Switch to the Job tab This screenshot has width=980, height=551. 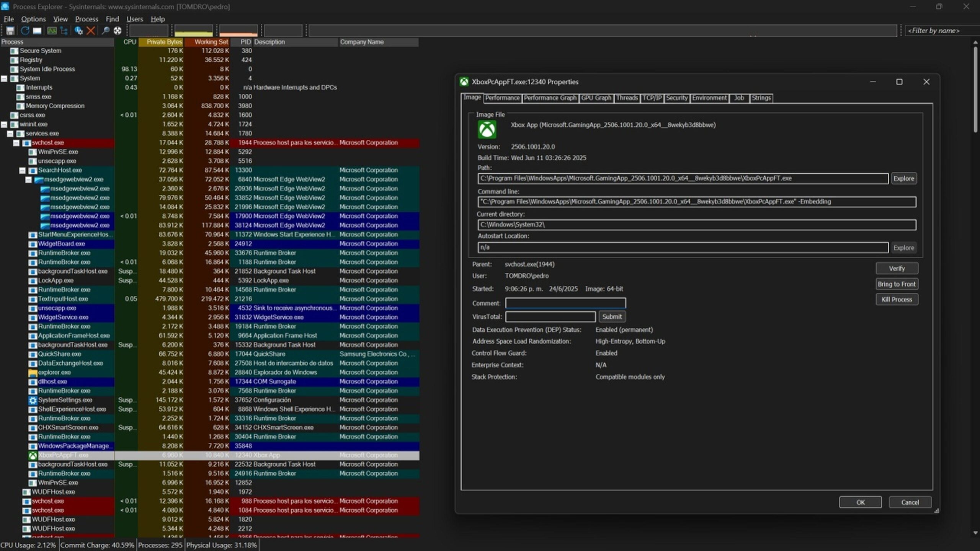(739, 98)
